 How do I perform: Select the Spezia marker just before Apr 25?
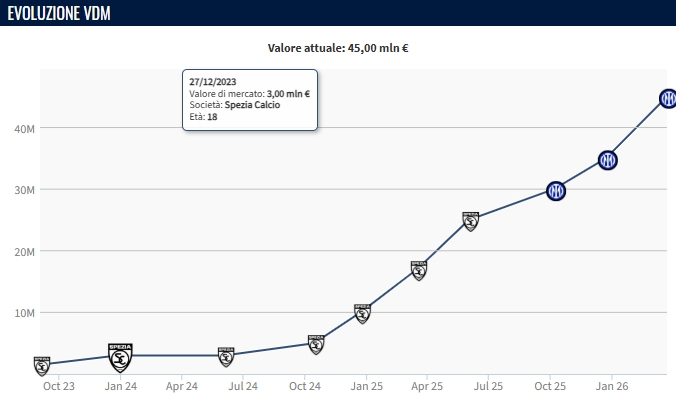click(419, 269)
